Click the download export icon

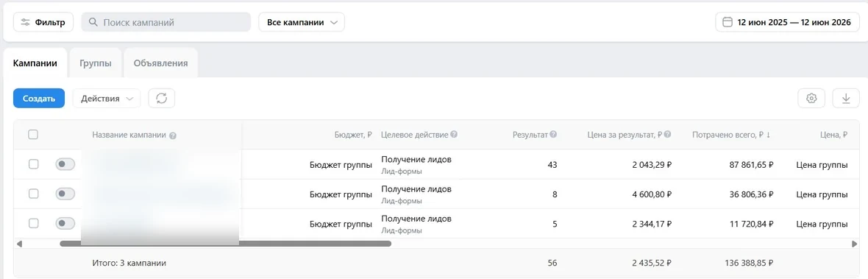point(846,99)
